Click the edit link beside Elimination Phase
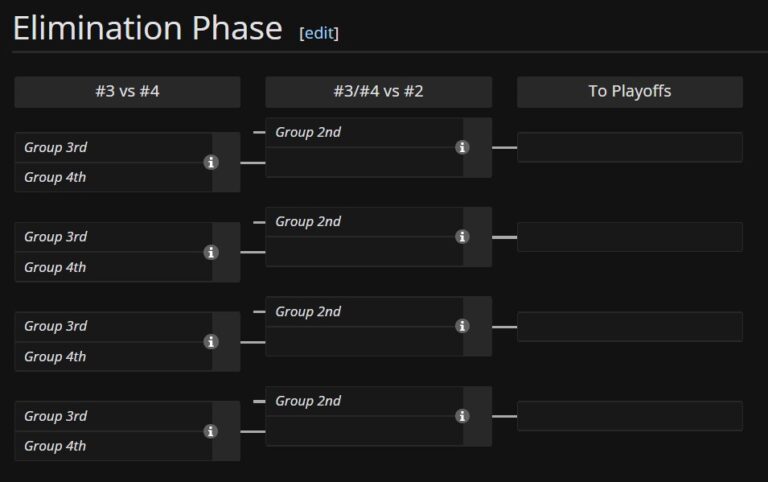Screen dimensions: 768x482 coord(319,32)
